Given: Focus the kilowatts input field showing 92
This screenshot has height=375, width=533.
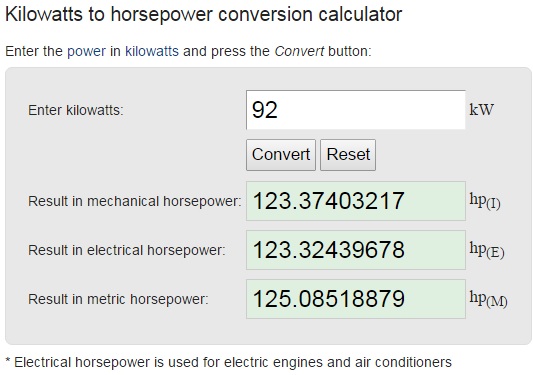Looking at the screenshot, I should (356, 110).
